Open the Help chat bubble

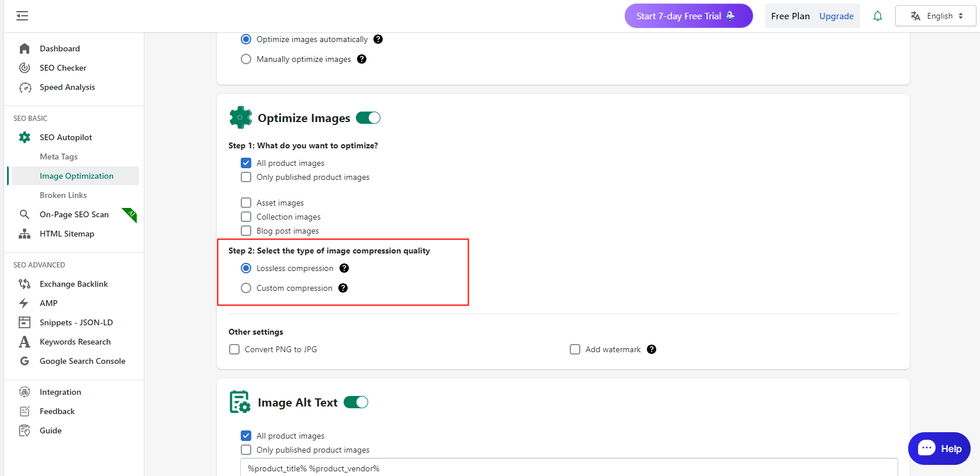939,449
